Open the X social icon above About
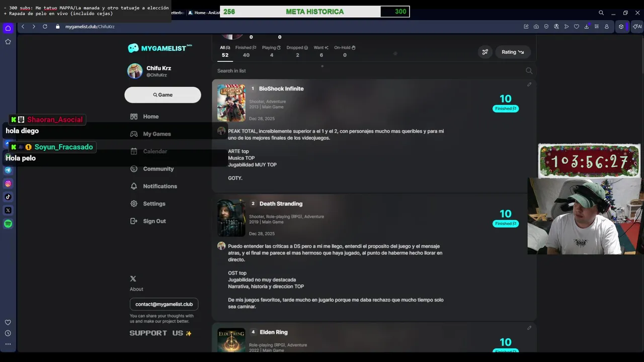Screen dimensions: 644x362 [x=133, y=279]
